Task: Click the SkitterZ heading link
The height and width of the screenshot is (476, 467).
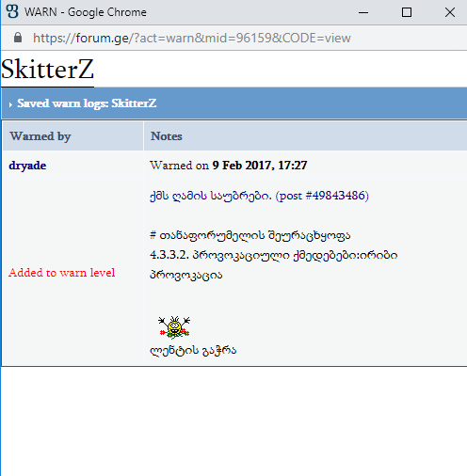Action: 47,70
